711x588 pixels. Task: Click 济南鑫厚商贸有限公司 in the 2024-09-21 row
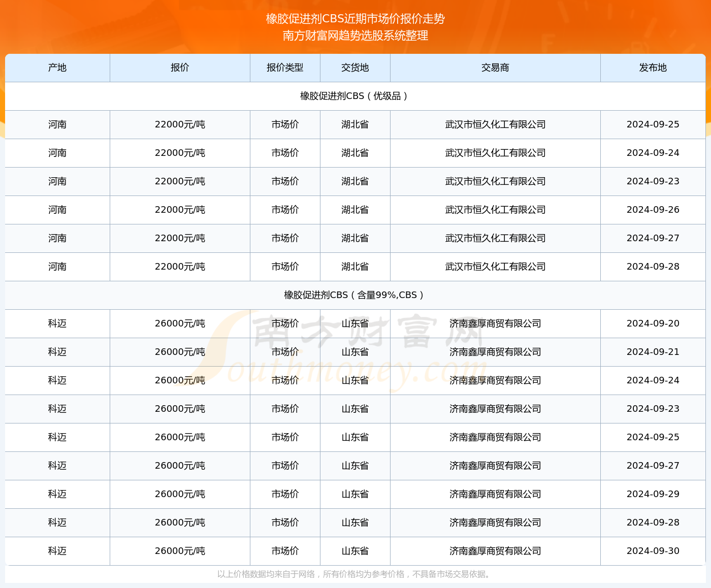pos(495,352)
